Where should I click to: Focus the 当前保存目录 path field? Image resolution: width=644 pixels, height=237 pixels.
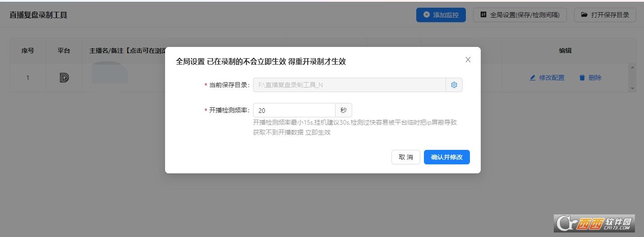pos(350,85)
